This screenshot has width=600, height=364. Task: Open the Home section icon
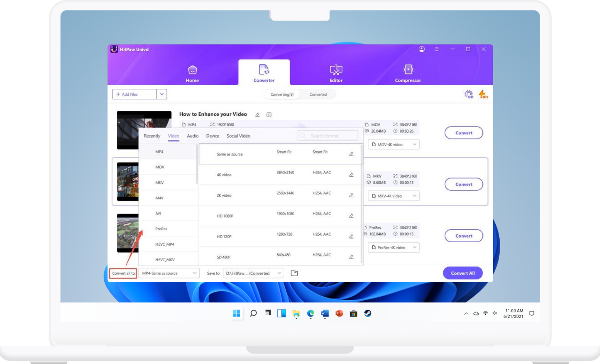pyautogui.click(x=192, y=70)
